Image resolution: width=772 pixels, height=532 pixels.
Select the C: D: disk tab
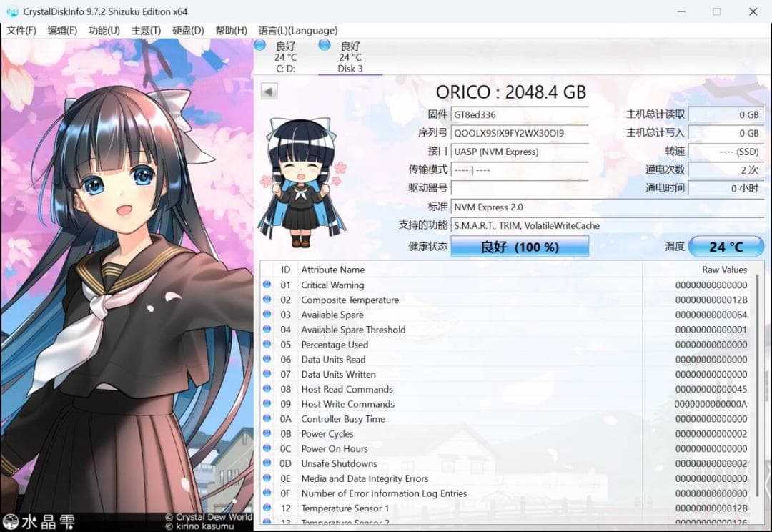(x=285, y=57)
